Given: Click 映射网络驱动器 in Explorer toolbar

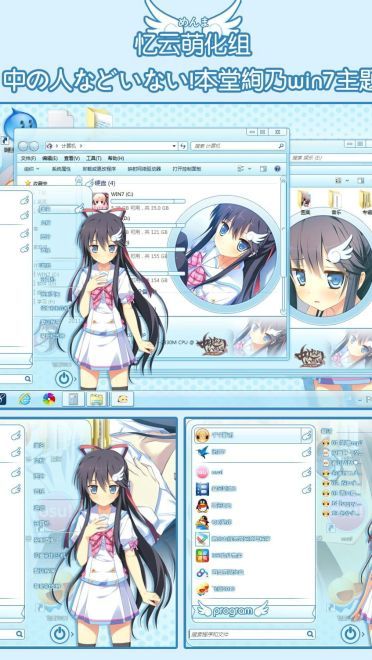Looking at the screenshot, I should [x=144, y=169].
